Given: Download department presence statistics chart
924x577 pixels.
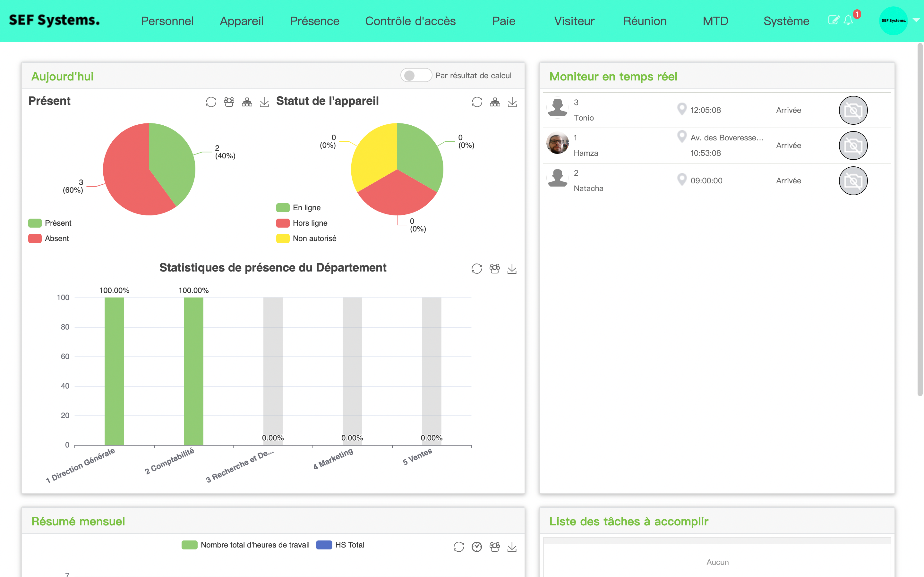Looking at the screenshot, I should 512,269.
